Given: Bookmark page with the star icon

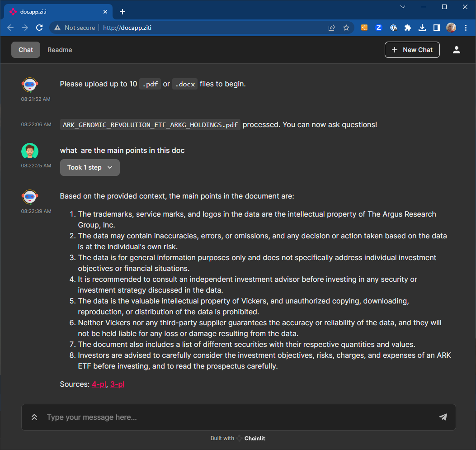Looking at the screenshot, I should 346,28.
